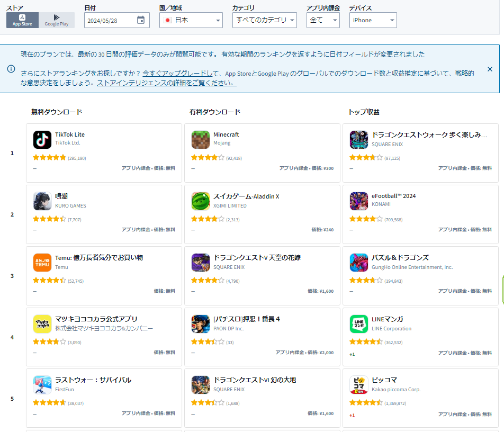
Task: Open the アプリ内課金 全て dropdown
Action: (x=323, y=20)
